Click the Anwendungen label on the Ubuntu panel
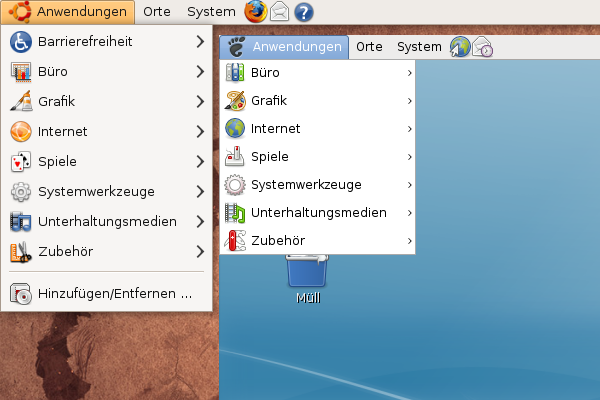 tap(82, 12)
